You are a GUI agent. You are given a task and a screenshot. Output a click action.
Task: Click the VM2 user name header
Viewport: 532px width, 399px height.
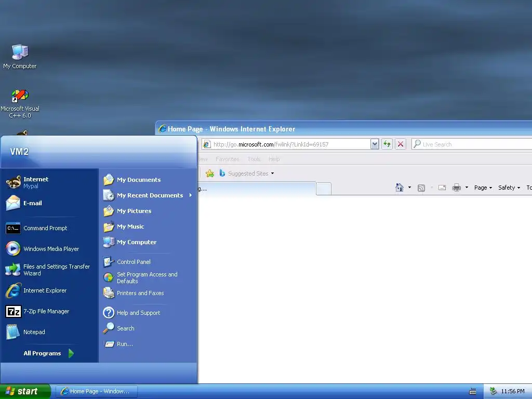[x=19, y=151]
